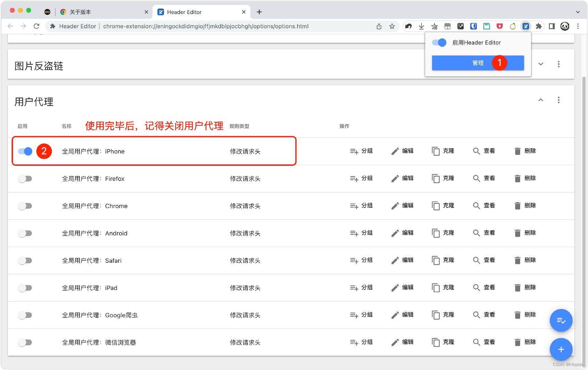Open the more options menu for 用户代理 group

coord(559,100)
